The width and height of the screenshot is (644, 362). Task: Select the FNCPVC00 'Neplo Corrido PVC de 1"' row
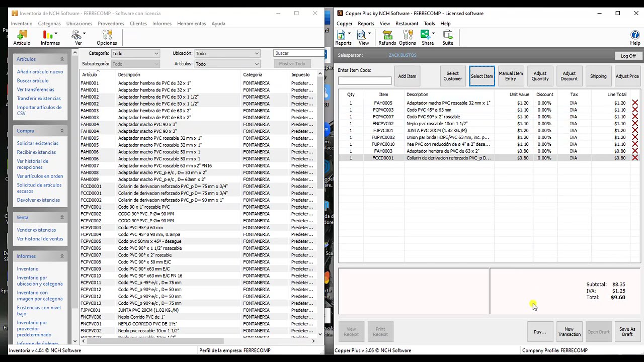(198, 317)
